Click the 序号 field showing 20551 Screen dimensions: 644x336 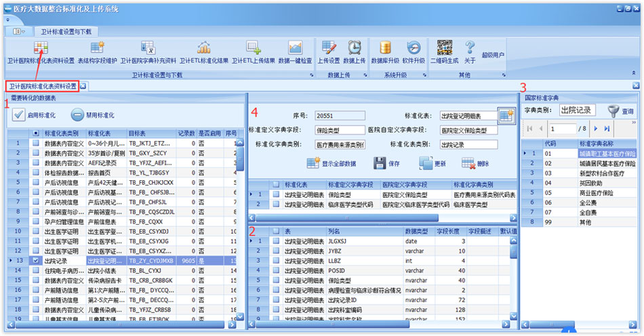[x=340, y=116]
